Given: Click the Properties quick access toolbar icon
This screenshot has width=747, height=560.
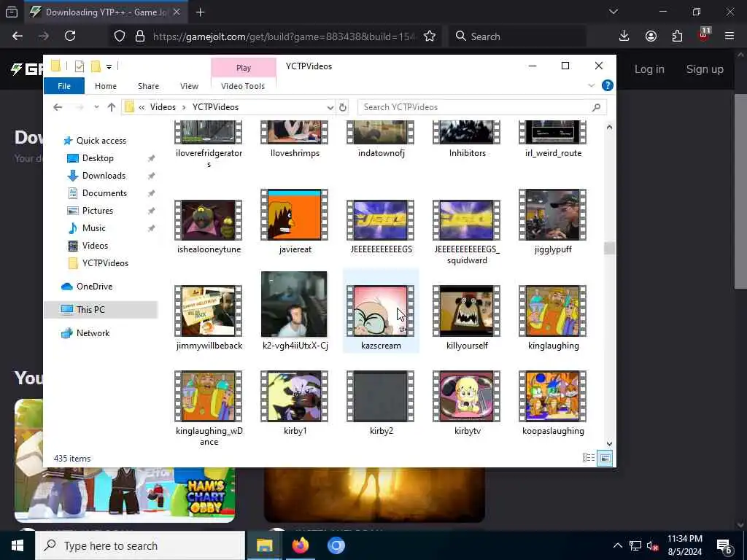Looking at the screenshot, I should [x=80, y=66].
